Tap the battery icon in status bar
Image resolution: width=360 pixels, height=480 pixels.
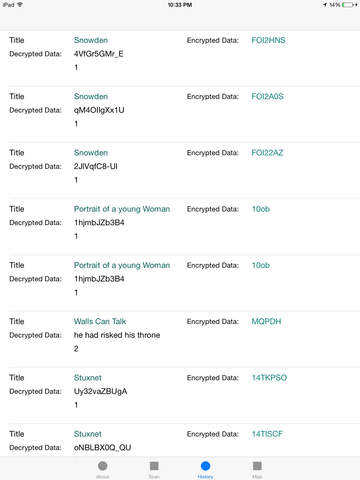(349, 5)
